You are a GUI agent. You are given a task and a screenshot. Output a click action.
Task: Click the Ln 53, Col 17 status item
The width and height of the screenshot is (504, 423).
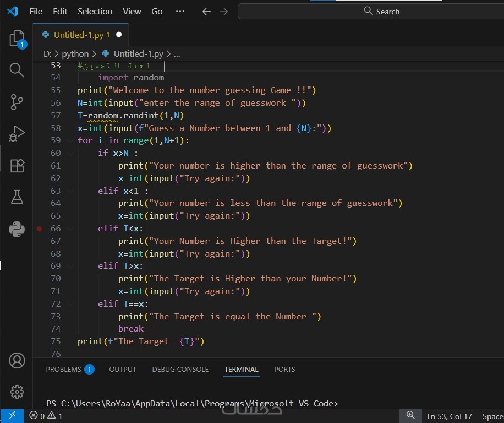449,416
